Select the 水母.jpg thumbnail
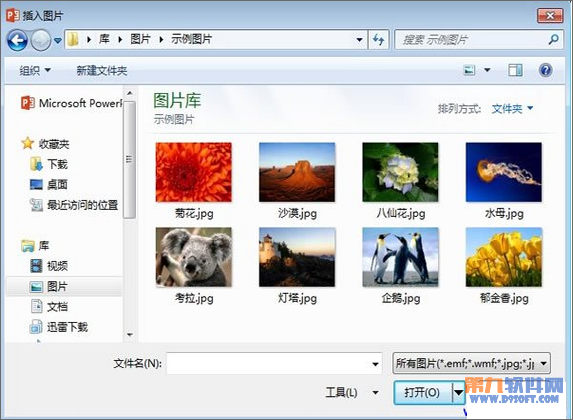The width and height of the screenshot is (573, 420). point(504,172)
